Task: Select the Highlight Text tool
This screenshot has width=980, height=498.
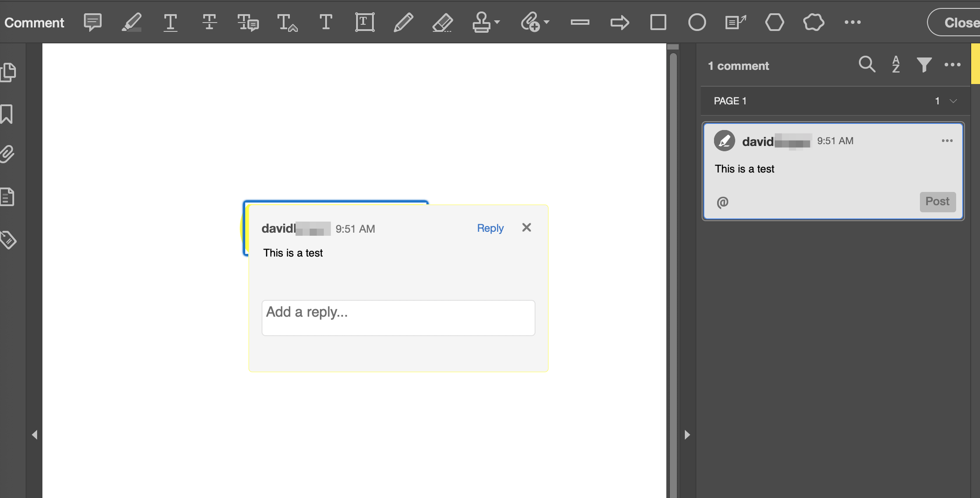Action: tap(131, 22)
